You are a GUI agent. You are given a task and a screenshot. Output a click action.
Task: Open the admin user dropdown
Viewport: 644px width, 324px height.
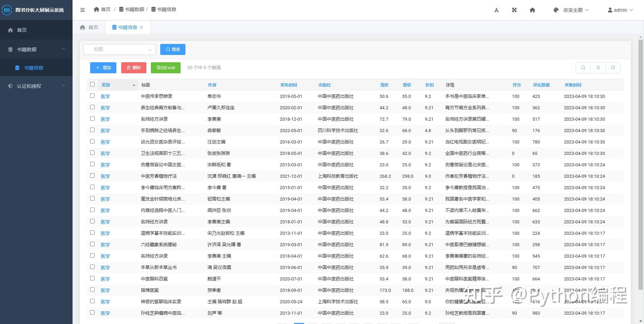(621, 10)
